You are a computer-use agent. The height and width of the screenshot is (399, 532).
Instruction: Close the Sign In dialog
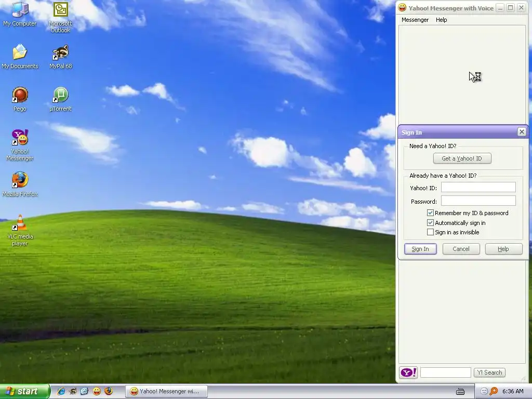[x=522, y=132]
